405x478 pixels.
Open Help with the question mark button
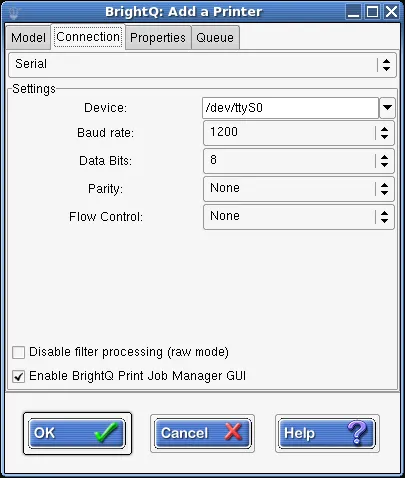point(327,433)
